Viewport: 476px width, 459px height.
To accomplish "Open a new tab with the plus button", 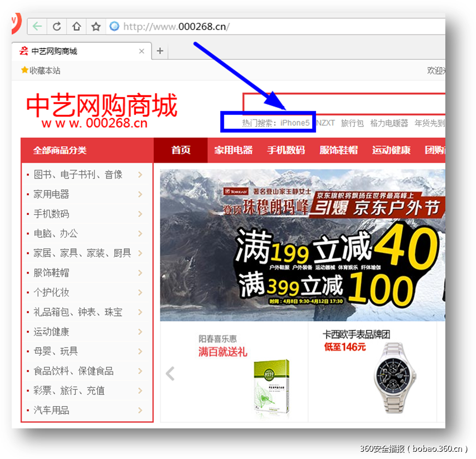I will 159,50.
